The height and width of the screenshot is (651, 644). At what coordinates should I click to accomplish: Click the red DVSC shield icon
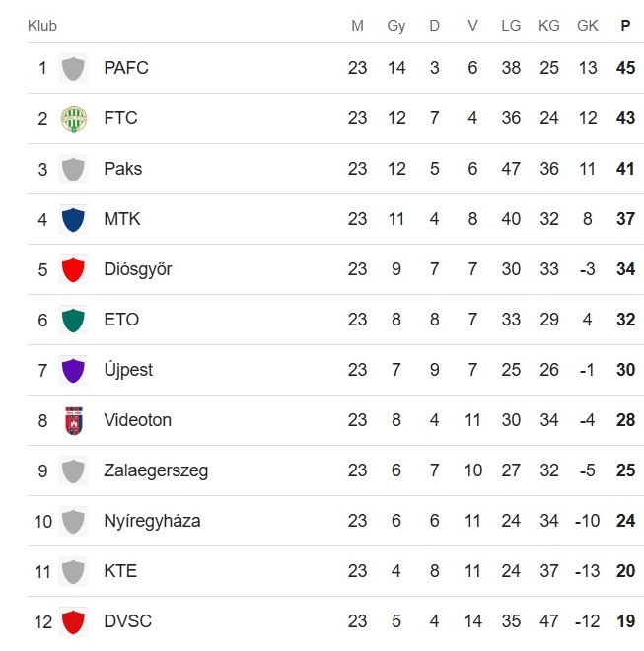click(x=73, y=621)
